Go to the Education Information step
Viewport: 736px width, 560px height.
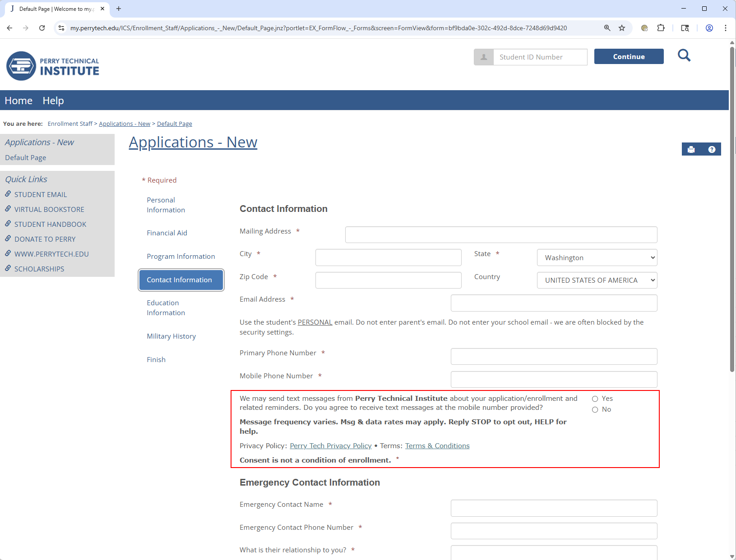tap(166, 308)
